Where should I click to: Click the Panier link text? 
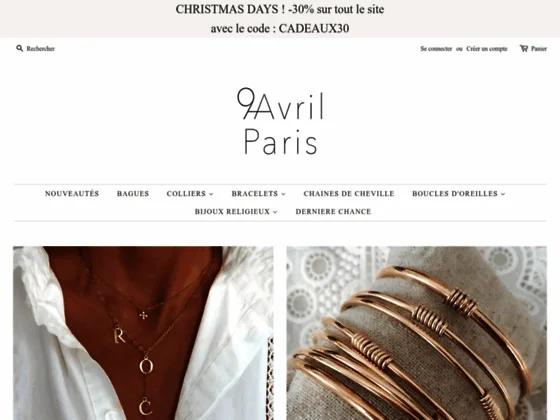tap(539, 49)
